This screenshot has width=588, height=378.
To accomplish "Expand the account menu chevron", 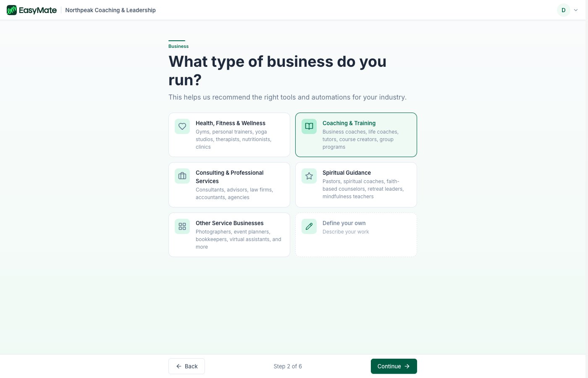I will (576, 10).
